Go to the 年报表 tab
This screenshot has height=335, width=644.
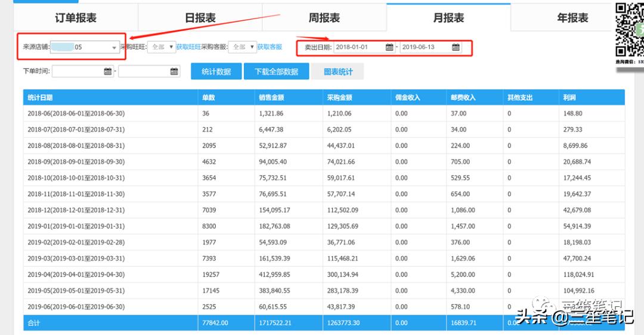pos(572,18)
